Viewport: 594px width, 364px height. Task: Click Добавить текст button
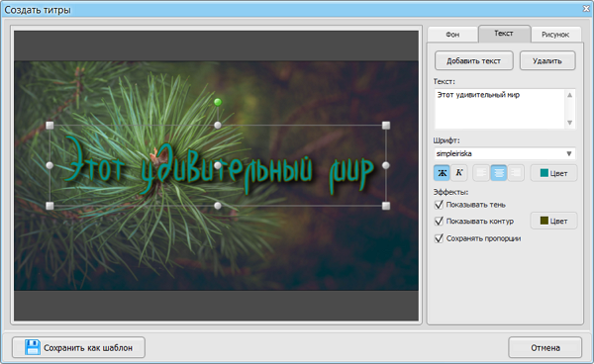tap(474, 61)
